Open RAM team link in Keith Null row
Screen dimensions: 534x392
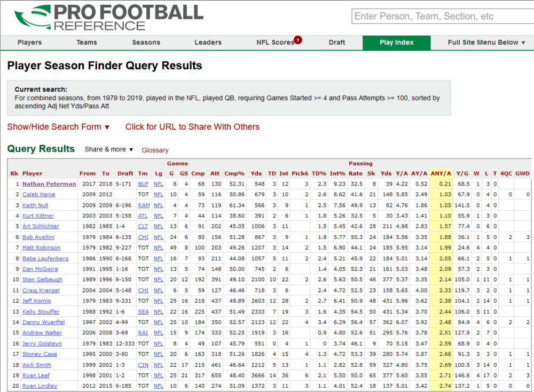[x=144, y=205]
